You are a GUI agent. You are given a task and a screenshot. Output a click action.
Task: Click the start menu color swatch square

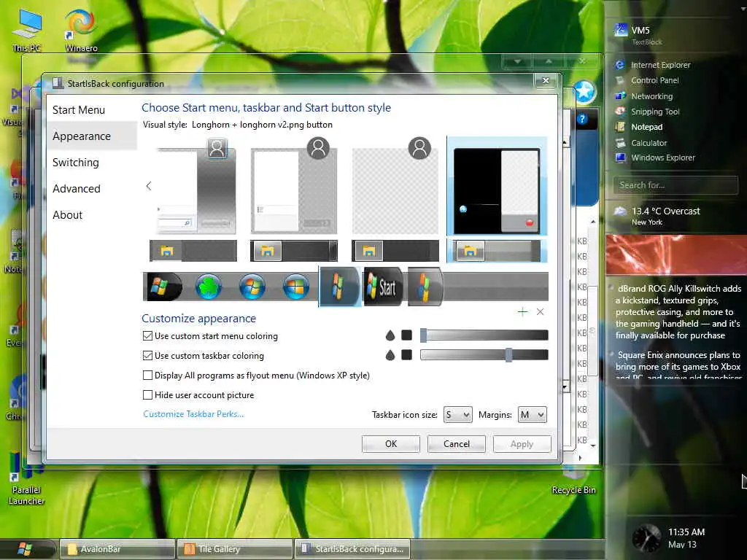(x=406, y=335)
